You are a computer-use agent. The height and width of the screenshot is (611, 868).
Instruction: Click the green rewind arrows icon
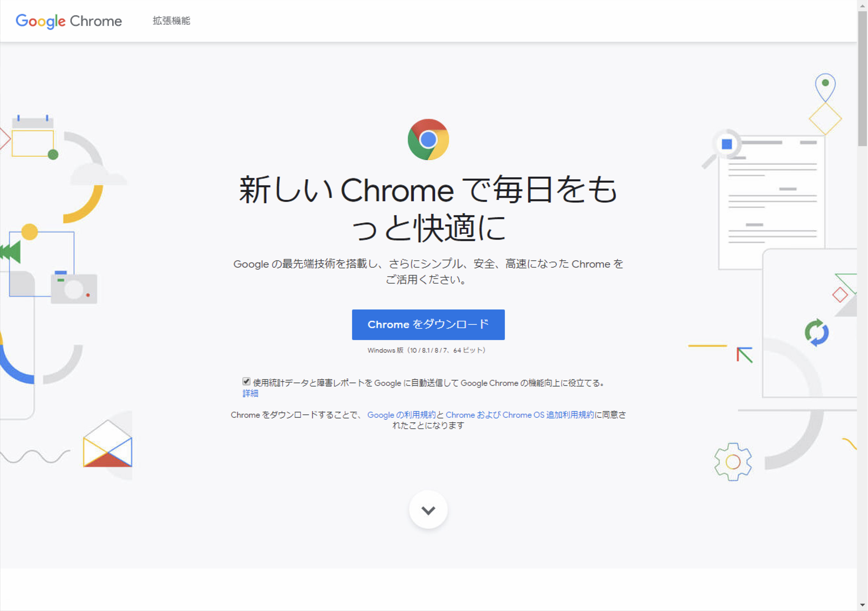click(x=11, y=251)
